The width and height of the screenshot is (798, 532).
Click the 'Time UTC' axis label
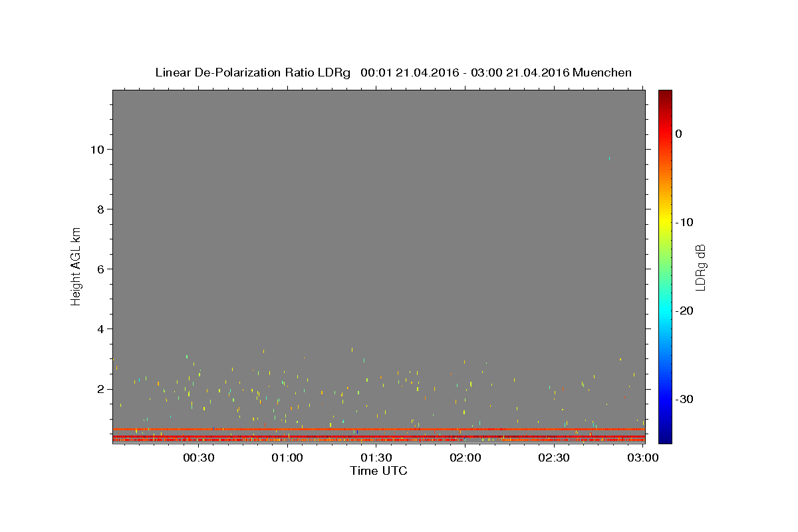pos(378,471)
